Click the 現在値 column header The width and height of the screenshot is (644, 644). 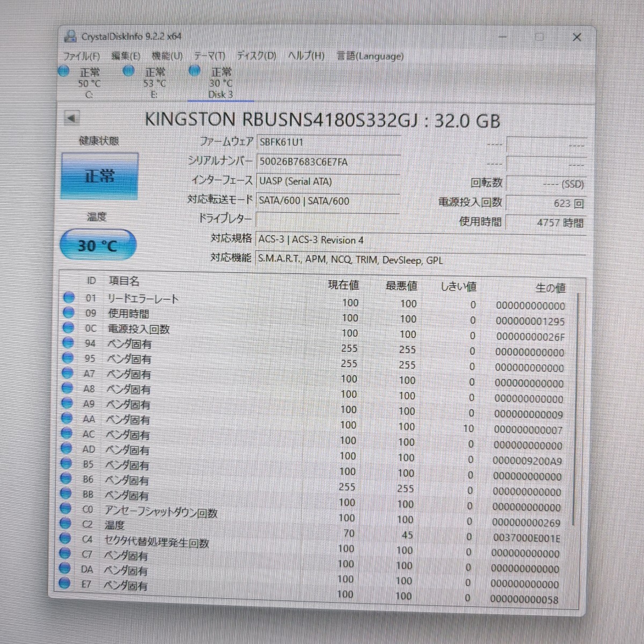pyautogui.click(x=343, y=284)
